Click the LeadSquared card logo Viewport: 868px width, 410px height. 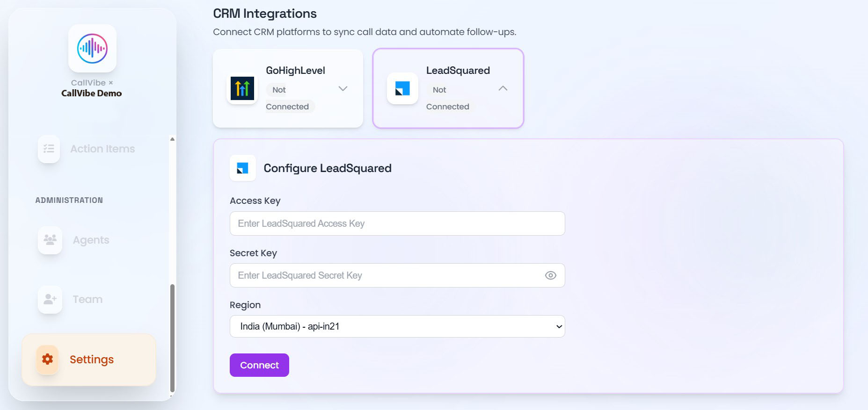point(402,88)
